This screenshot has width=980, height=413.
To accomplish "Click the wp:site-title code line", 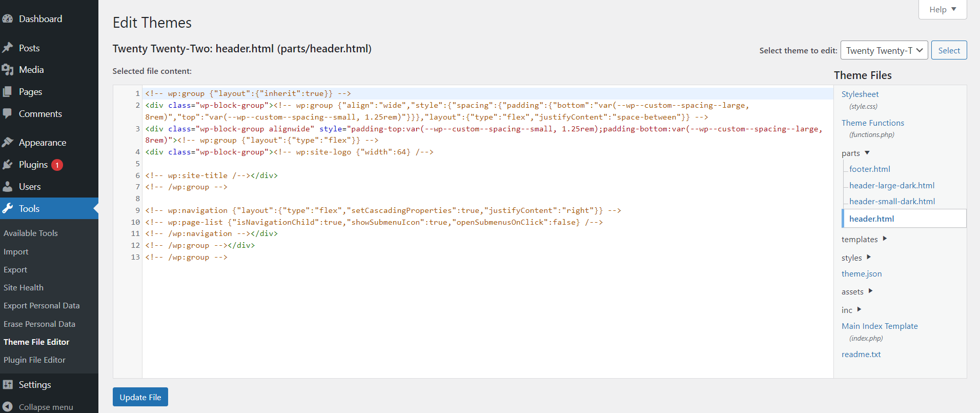I will pos(211,175).
